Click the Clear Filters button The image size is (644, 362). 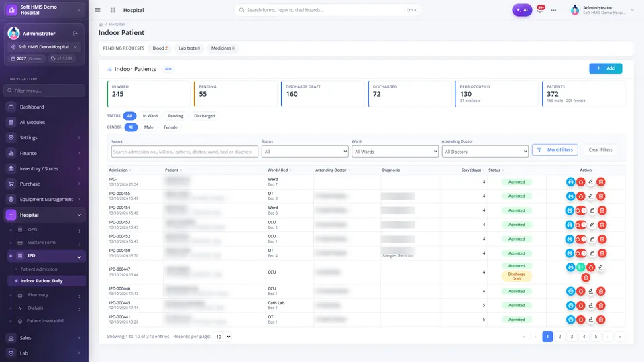(x=600, y=149)
